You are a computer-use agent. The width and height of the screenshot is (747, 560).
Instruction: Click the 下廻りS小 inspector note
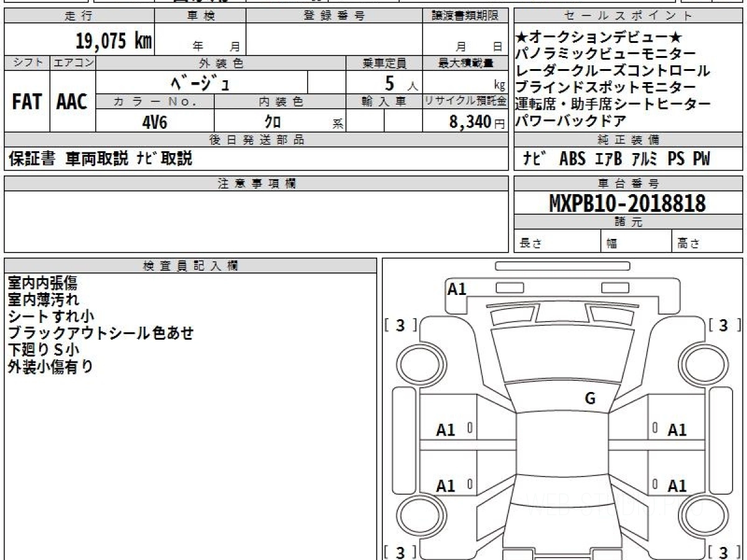click(x=44, y=350)
